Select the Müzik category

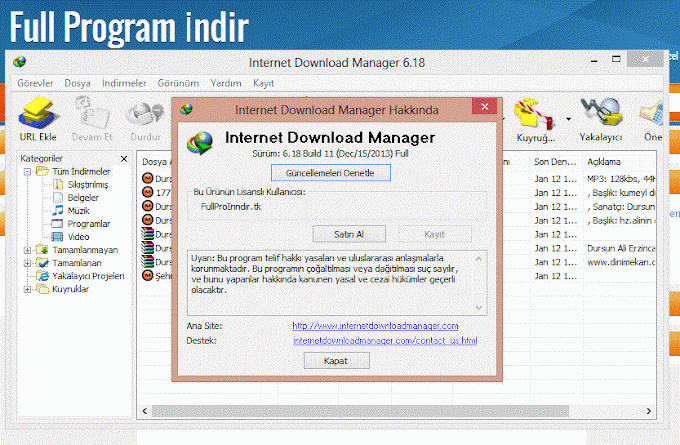tap(78, 211)
